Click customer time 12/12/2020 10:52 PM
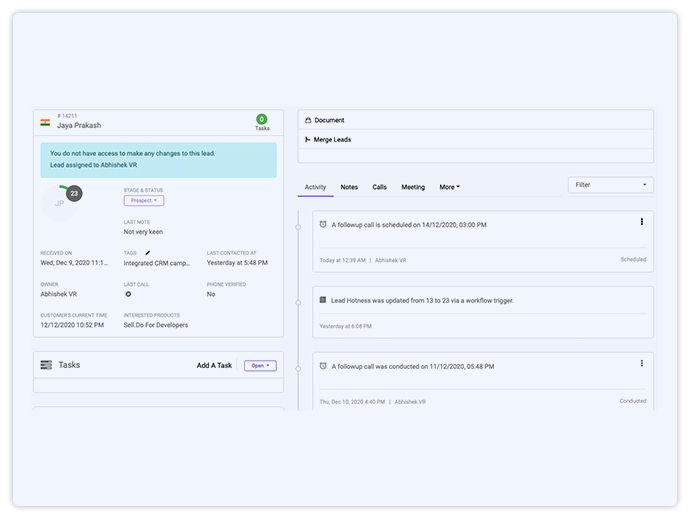Image resolution: width=689 pixels, height=517 pixels. point(72,325)
